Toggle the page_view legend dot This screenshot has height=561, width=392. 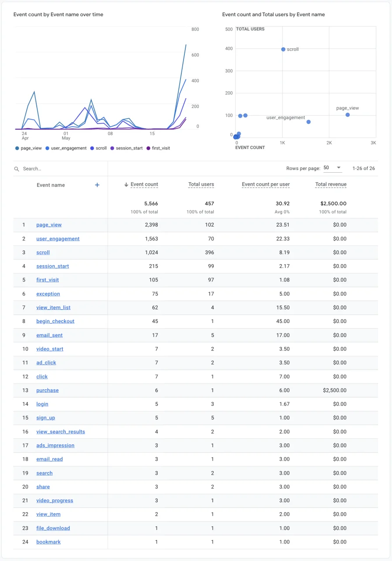(x=17, y=148)
